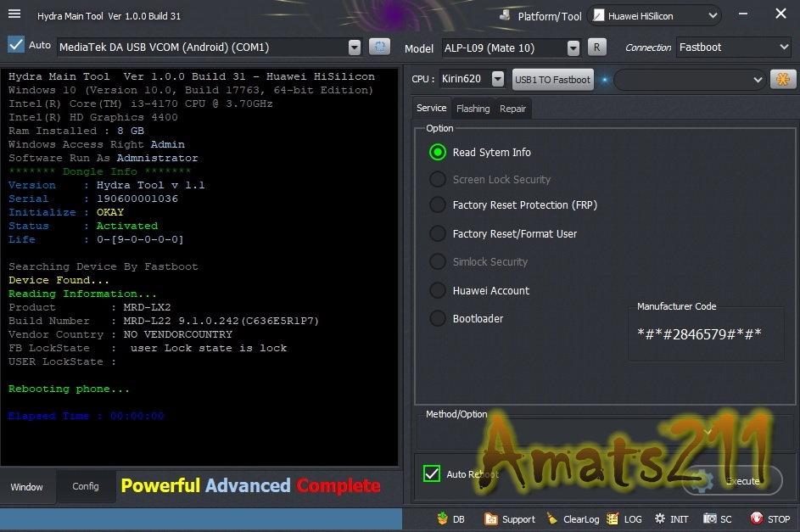Click the blue star indicator beside USB1 TO Fastboot

pos(605,80)
